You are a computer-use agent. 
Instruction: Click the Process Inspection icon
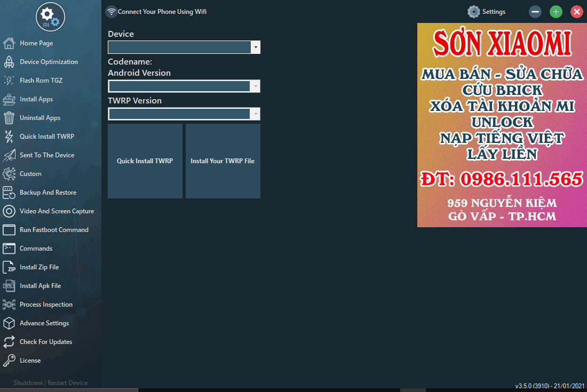pyautogui.click(x=9, y=305)
